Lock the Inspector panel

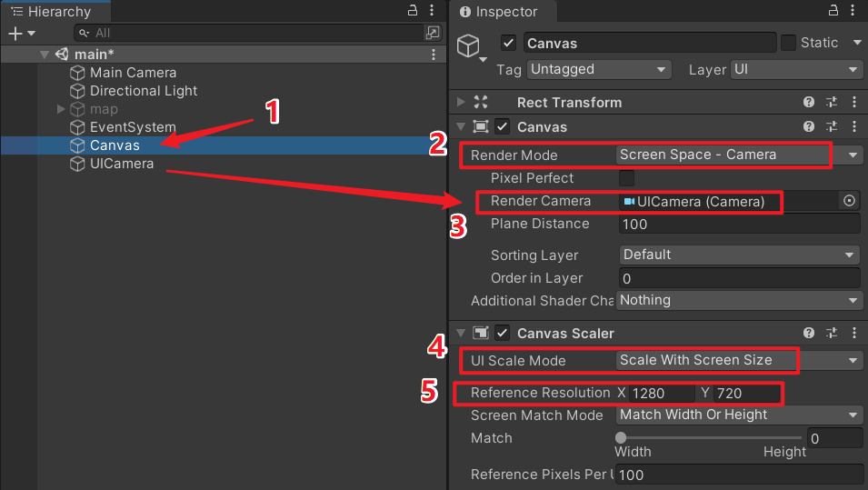coord(833,10)
